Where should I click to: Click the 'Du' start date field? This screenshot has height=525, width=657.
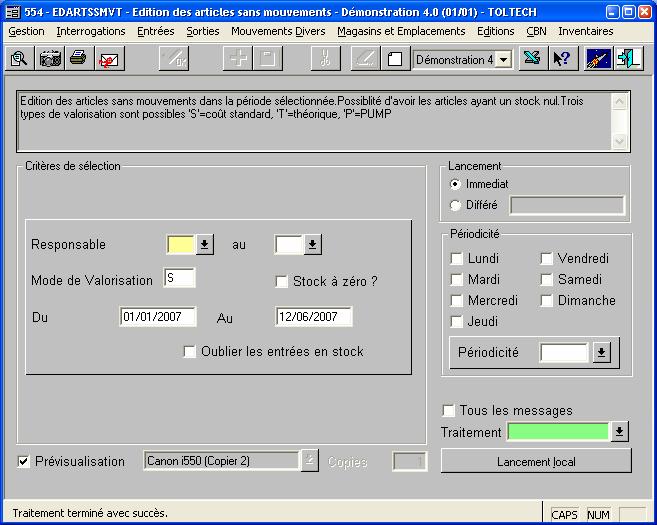point(157,317)
